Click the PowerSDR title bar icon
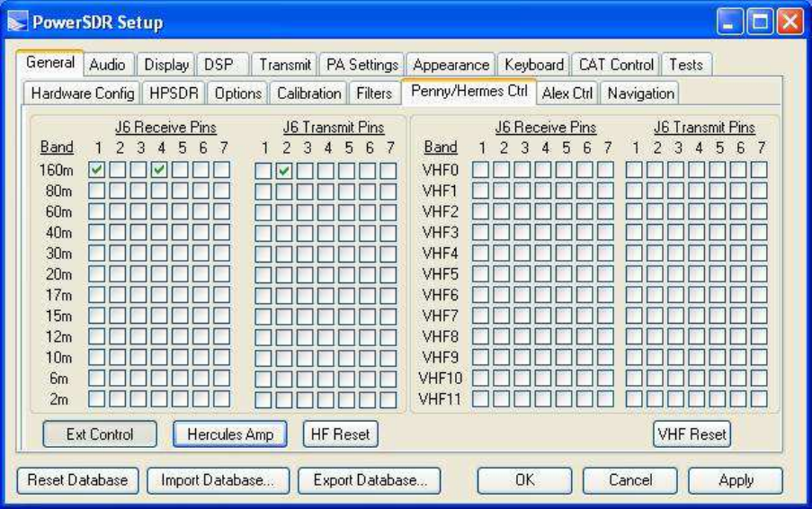 tap(18, 22)
